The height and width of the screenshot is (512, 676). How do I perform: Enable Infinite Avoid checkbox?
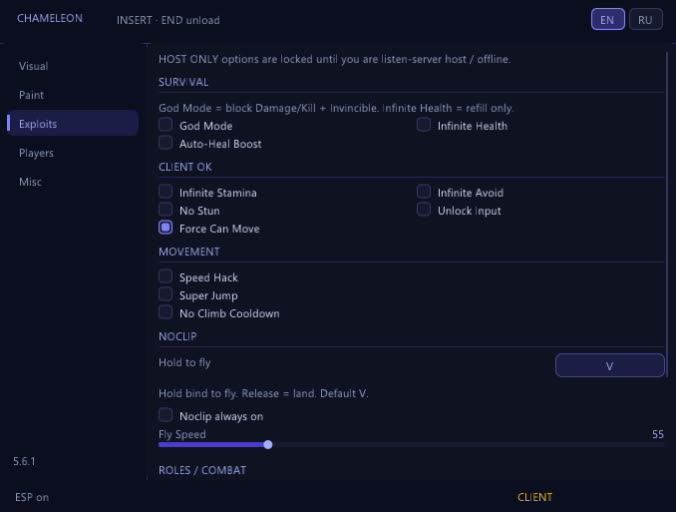point(424,192)
